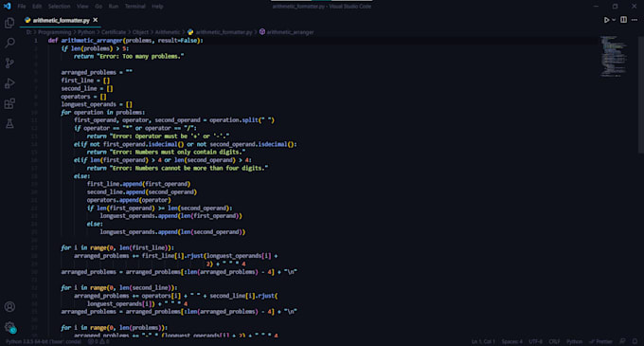Open the Search view in activity bar
Image resolution: width=644 pixels, height=346 pixels.
tap(9, 43)
